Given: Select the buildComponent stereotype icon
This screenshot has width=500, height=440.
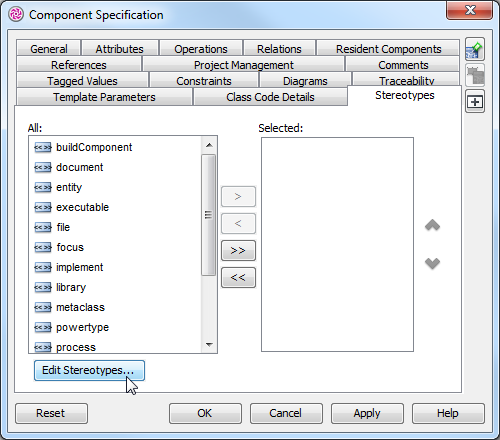Looking at the screenshot, I should point(43,147).
